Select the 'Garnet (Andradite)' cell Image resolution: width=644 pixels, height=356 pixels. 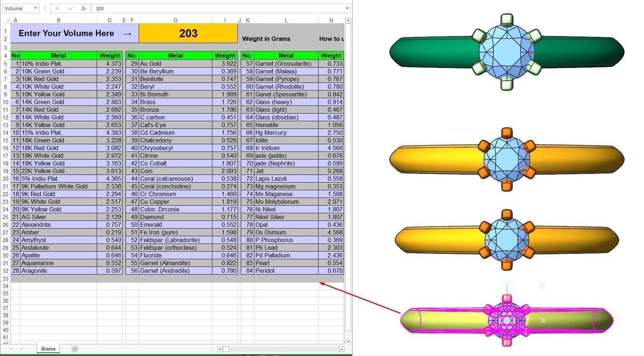tap(176, 271)
